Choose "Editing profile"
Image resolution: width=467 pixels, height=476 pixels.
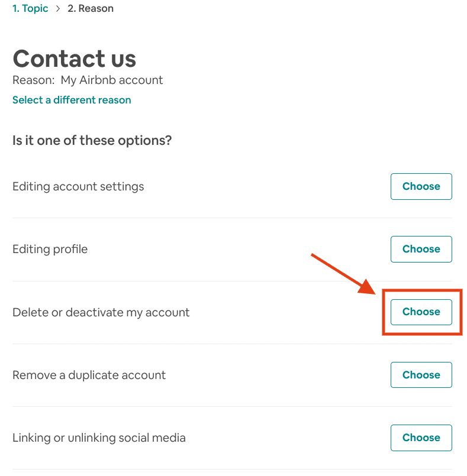[x=421, y=249]
